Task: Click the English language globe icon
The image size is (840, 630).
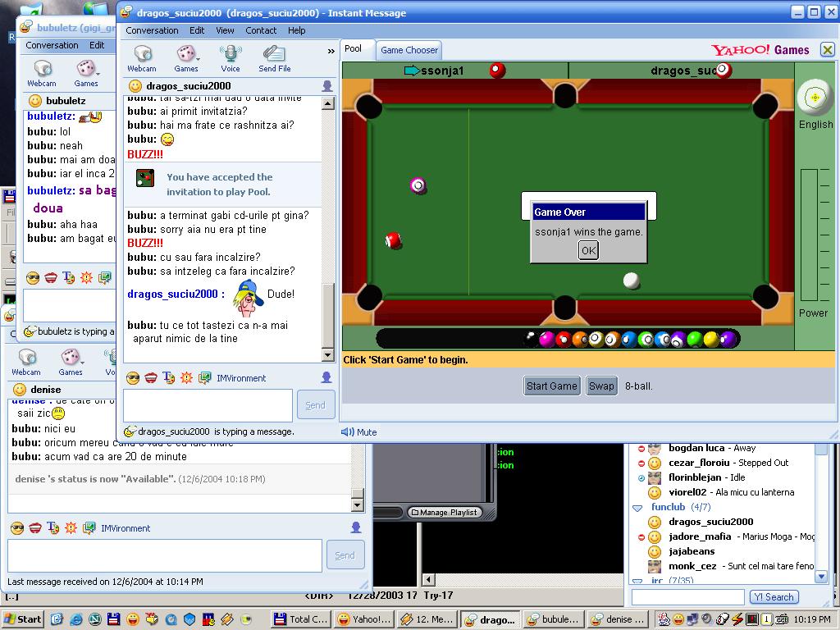Action: (x=815, y=98)
